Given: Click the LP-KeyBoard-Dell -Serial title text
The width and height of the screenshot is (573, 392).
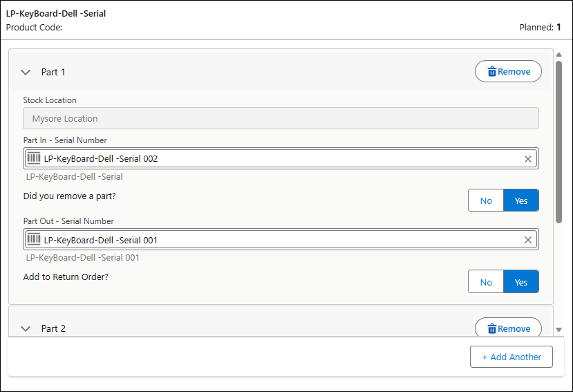Looking at the screenshot, I should coord(56,14).
